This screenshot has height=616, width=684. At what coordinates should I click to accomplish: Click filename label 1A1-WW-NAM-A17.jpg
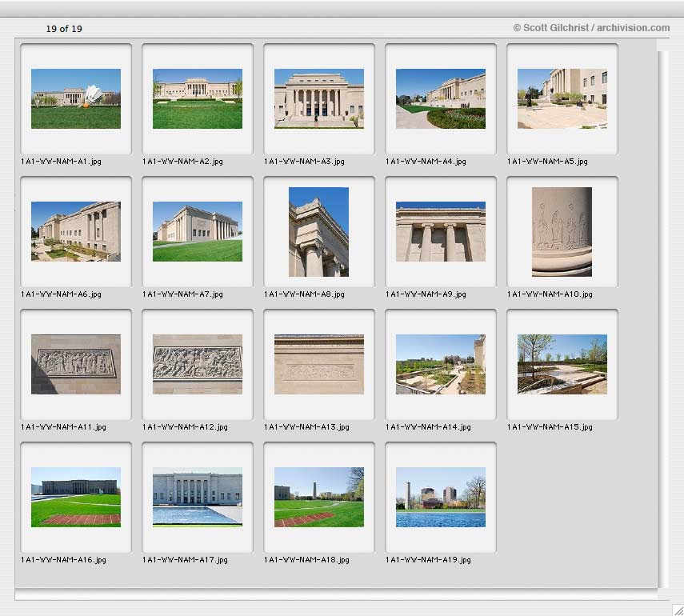point(186,560)
